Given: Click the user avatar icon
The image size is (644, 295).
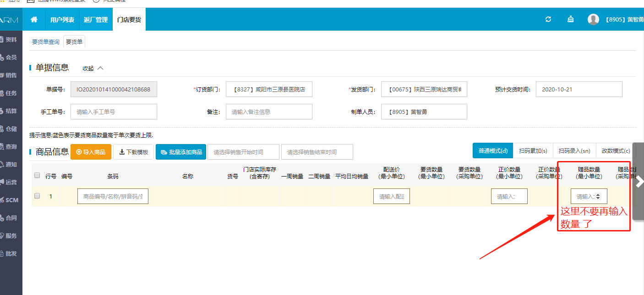Looking at the screenshot, I should pyautogui.click(x=593, y=19).
